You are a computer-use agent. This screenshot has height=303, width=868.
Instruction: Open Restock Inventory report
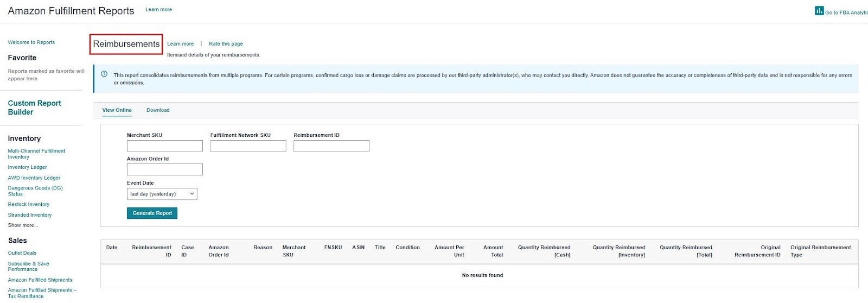pos(29,205)
